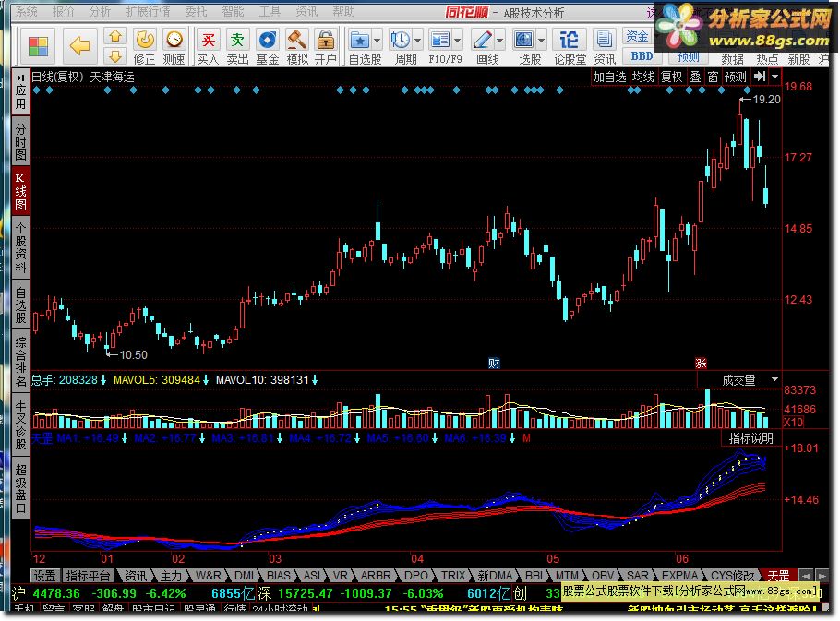840x621 pixels.
Task: Select the 天罡 indicator tab
Action: (778, 576)
